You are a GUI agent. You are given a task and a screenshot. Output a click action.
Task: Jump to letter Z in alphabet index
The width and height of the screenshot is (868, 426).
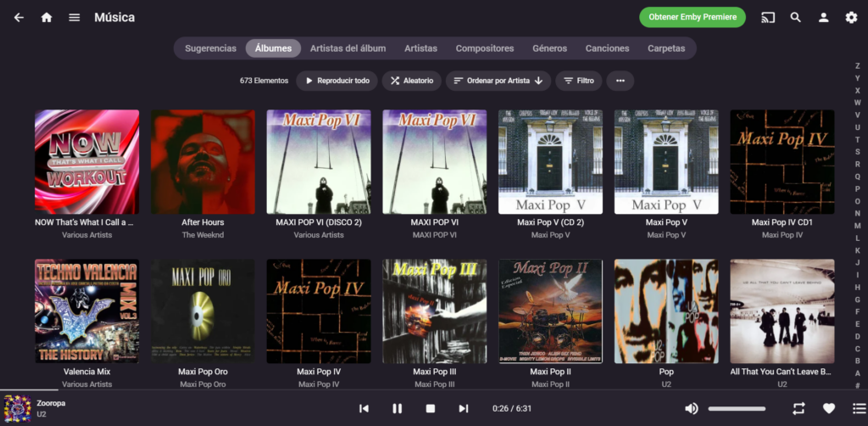(x=858, y=66)
